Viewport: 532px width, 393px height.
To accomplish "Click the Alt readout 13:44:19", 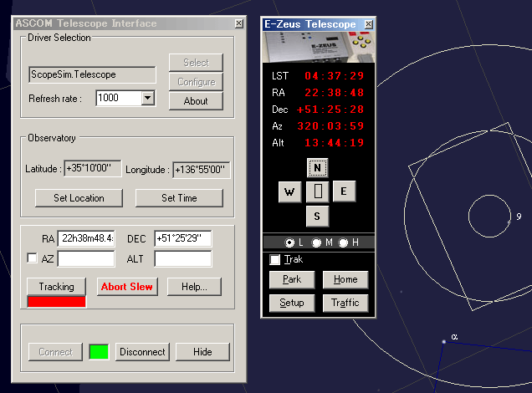I will [x=335, y=143].
